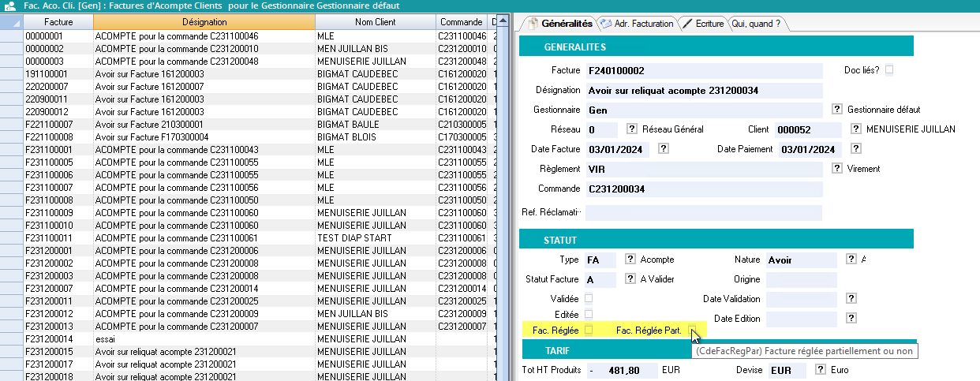Toggle the Fac. Réglée checkbox
This screenshot has height=381, width=980.
[x=589, y=330]
